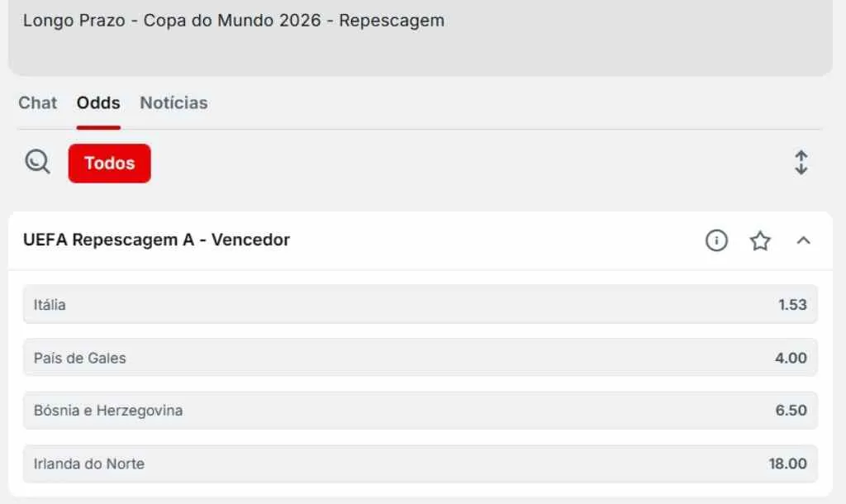
Task: Select the Odds tab
Action: click(x=97, y=102)
